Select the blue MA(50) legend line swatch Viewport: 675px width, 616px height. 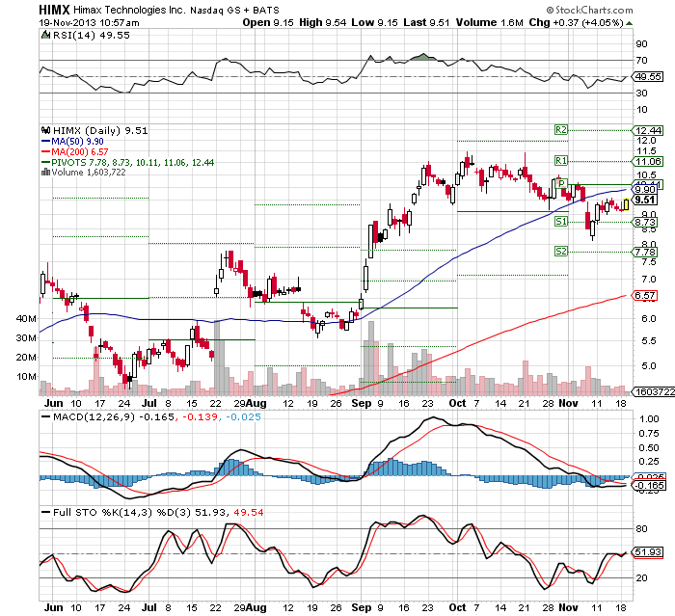click(x=46, y=141)
